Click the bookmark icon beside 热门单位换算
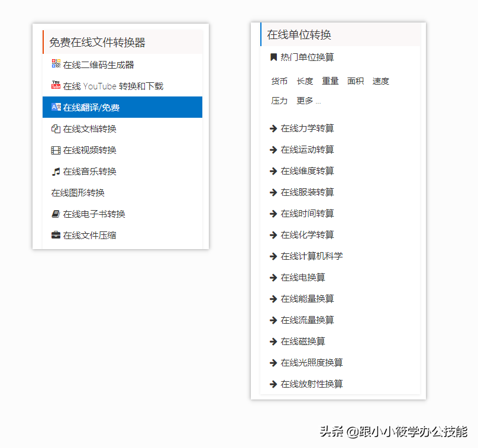The width and height of the screenshot is (478, 448). coord(274,57)
